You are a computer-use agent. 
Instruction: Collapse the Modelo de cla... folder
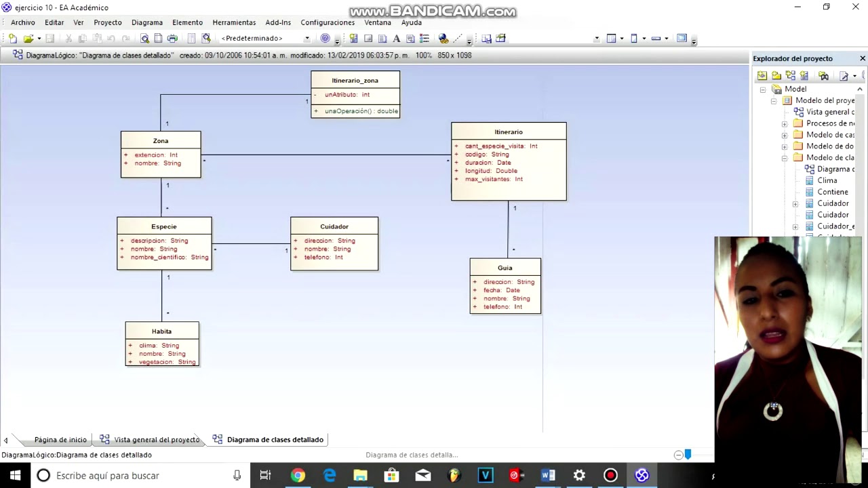point(785,158)
